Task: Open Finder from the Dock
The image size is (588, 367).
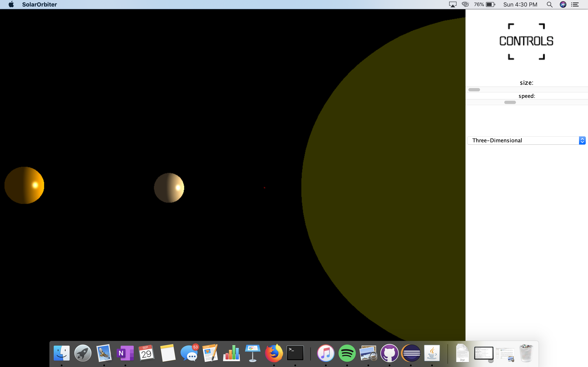Action: (x=61, y=353)
